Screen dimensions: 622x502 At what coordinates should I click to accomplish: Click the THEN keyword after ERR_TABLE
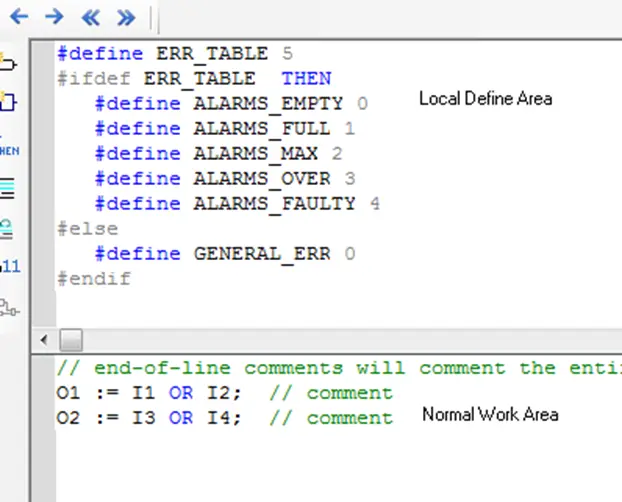tap(306, 79)
